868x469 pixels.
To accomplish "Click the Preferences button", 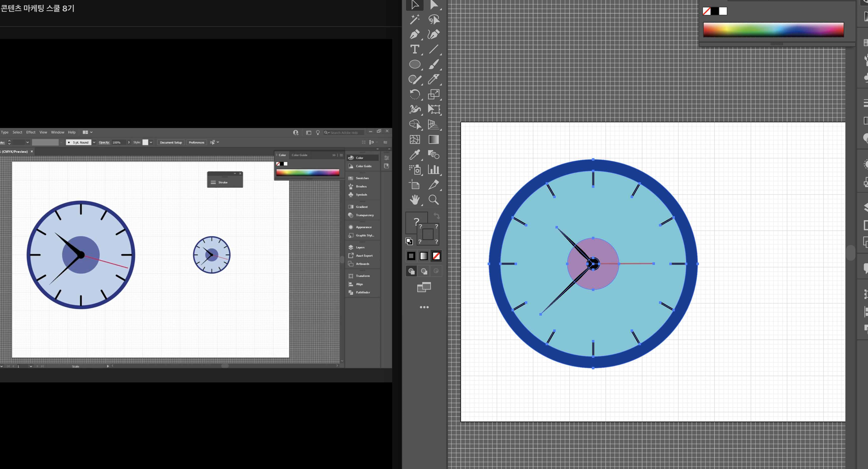I will click(x=196, y=142).
